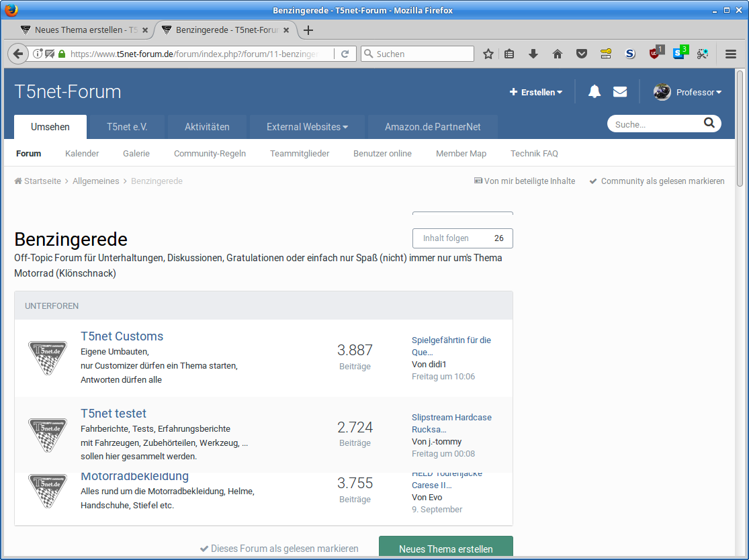Click the page vertical scrollbar thumb

(x=740, y=128)
